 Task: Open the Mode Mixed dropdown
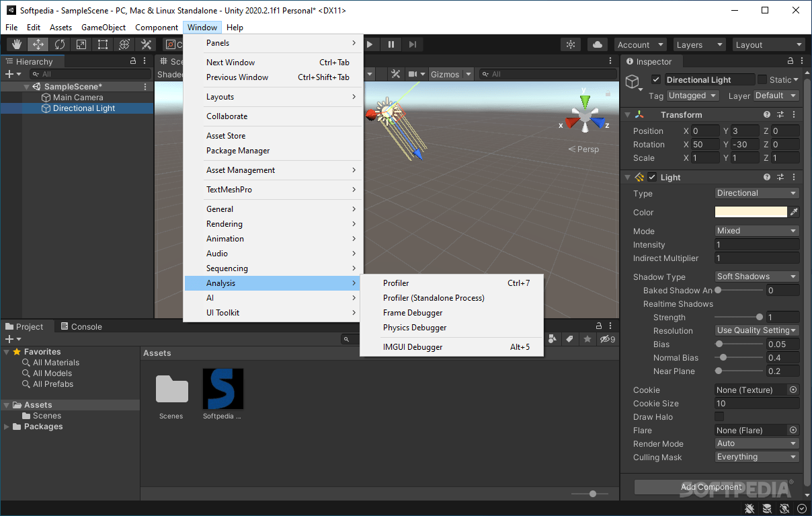tap(757, 231)
